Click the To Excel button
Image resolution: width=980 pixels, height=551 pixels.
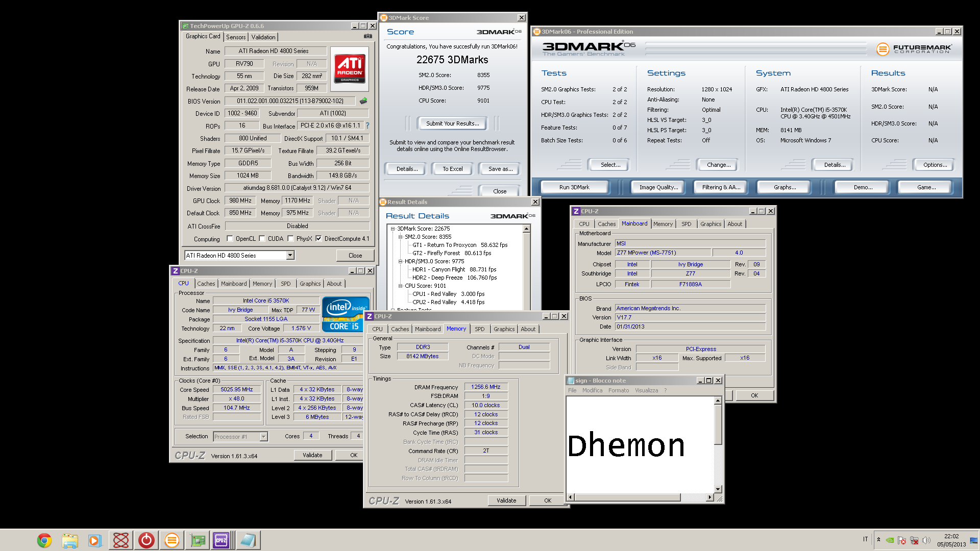[x=452, y=169]
